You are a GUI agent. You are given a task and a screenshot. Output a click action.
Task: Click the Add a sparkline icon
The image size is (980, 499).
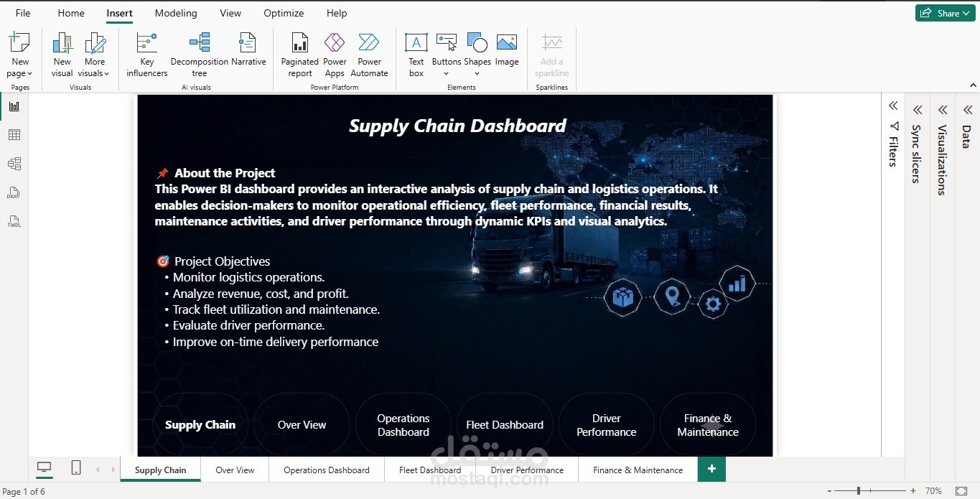point(552,42)
